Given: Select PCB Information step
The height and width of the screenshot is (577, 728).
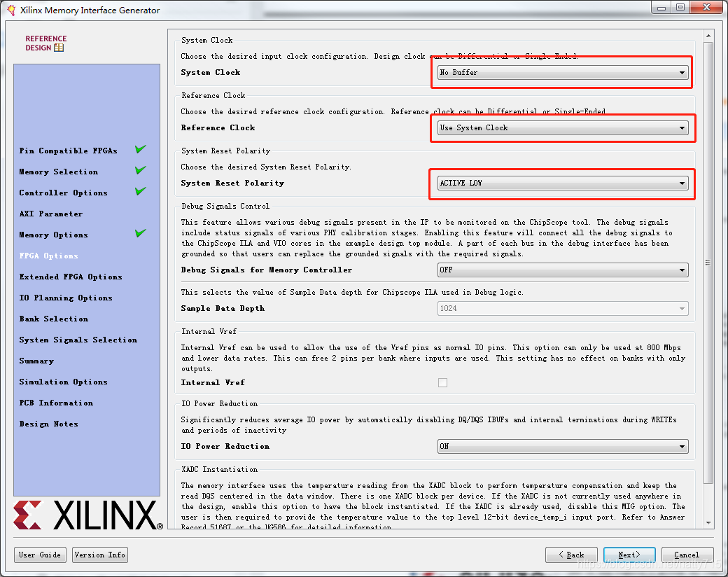Looking at the screenshot, I should (x=56, y=403).
